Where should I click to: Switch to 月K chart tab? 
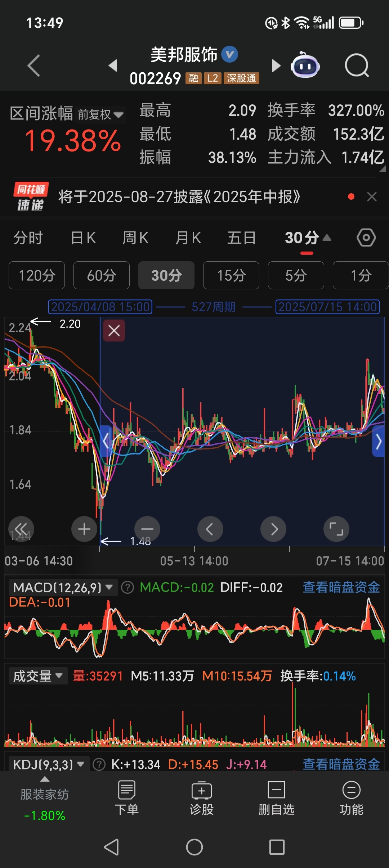[x=188, y=238]
